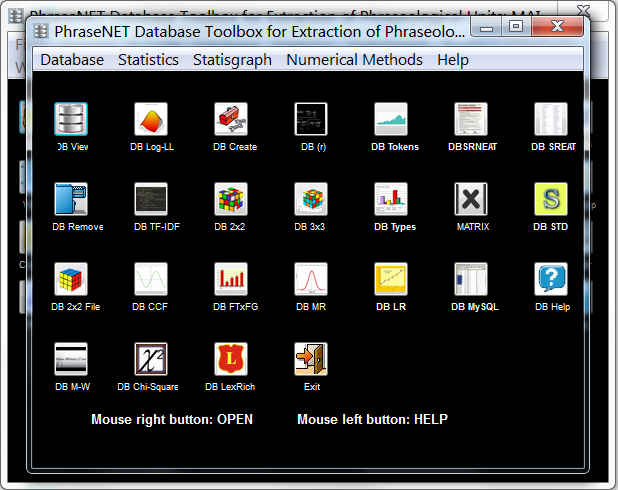This screenshot has height=490, width=618.
Task: Launch the DB TF-IDF tool
Action: 151,199
